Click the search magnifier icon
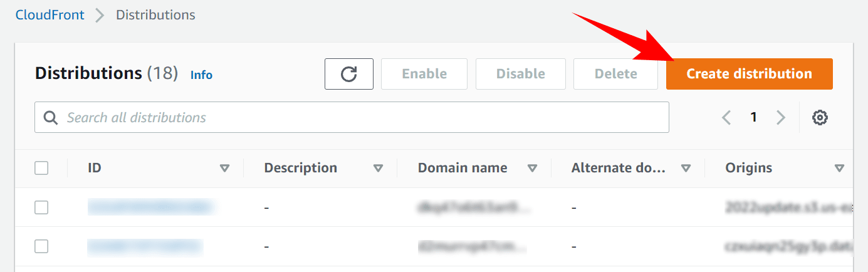Screen dimensions: 868x272 (x=50, y=117)
